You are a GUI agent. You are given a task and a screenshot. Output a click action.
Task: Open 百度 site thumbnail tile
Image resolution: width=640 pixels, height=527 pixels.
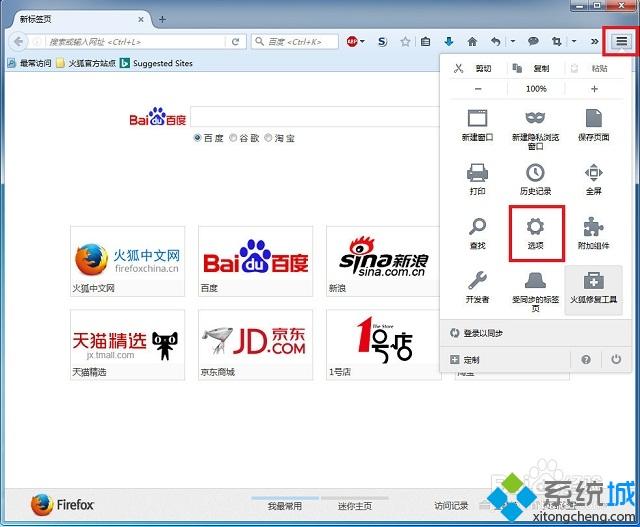256,261
